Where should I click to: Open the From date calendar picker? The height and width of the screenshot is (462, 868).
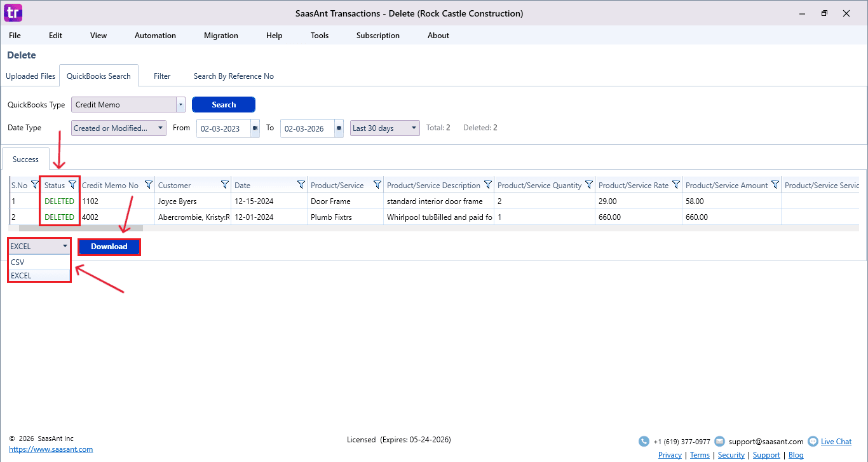(255, 128)
